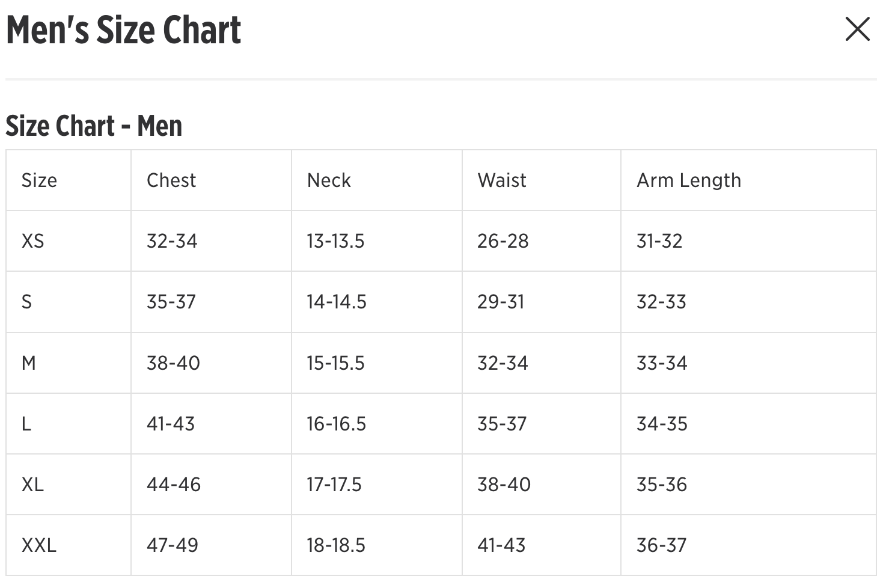
Task: Select the XXL size row label
Action: tap(39, 545)
